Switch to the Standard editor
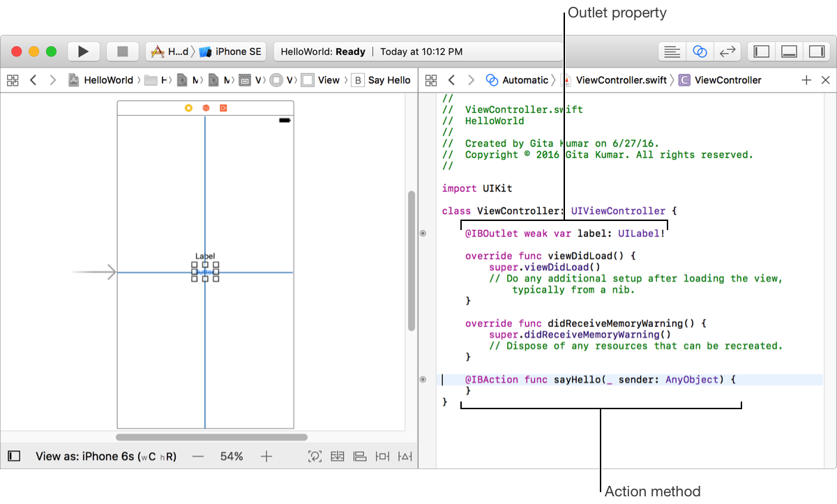Screen dimensions: 837x504 672,52
